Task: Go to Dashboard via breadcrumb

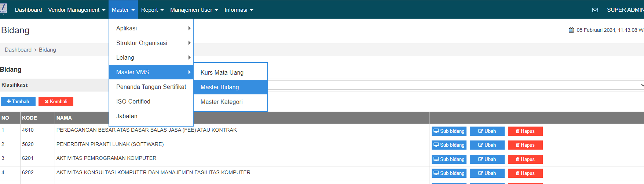Action: pos(18,50)
